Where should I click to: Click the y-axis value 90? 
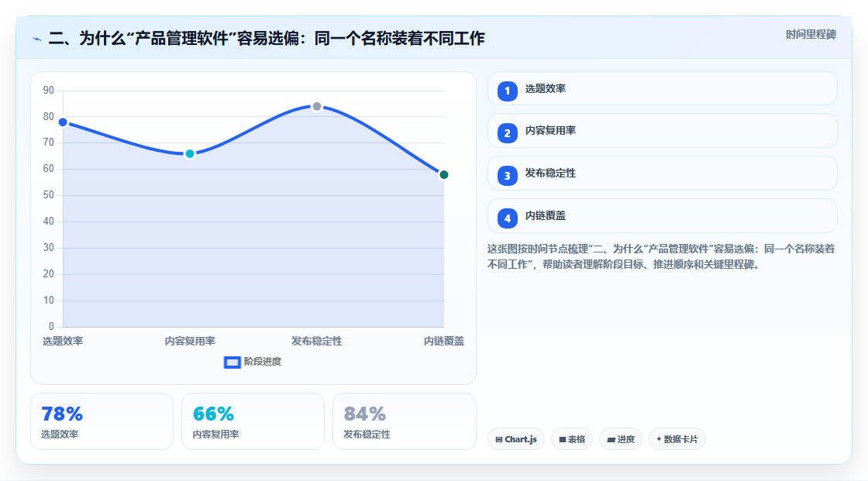pyautogui.click(x=49, y=90)
